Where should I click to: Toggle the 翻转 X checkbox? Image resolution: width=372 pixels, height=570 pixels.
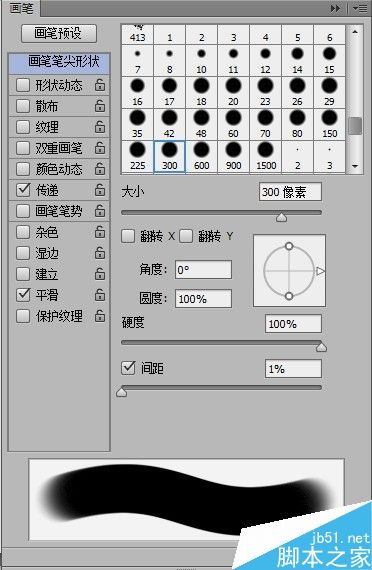pos(128,236)
